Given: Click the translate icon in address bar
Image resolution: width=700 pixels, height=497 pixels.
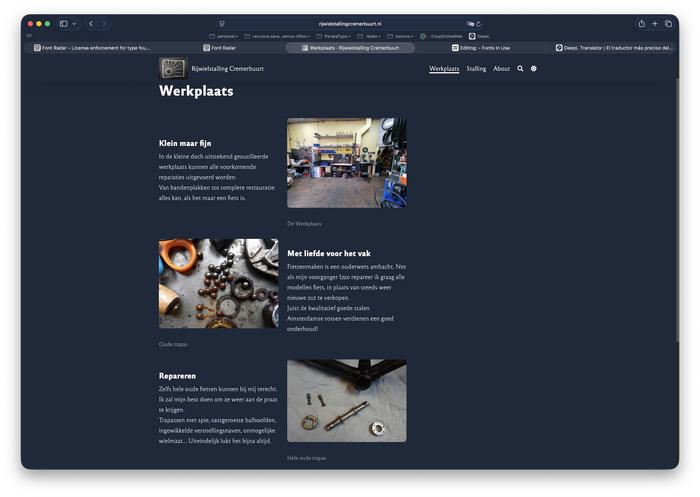Looking at the screenshot, I should [x=470, y=24].
